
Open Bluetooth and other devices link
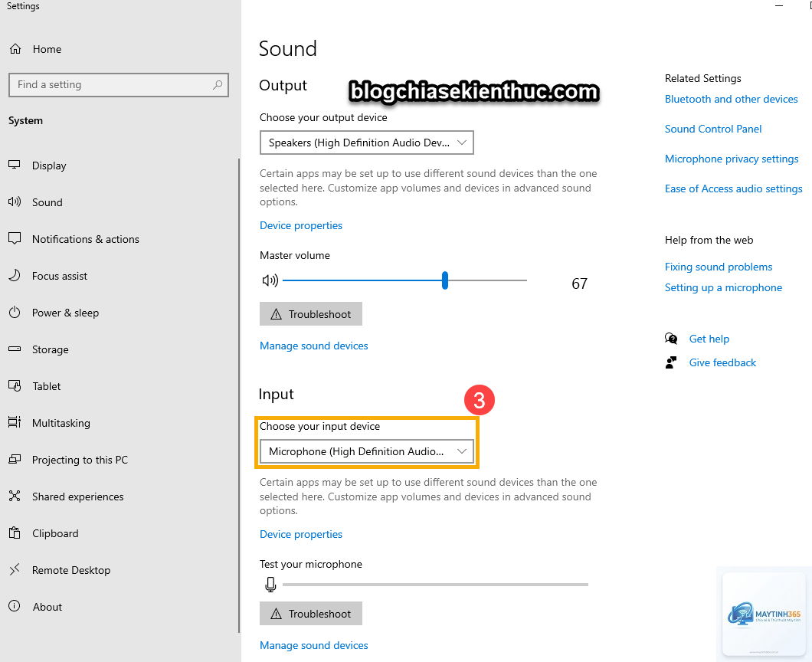[x=732, y=99]
